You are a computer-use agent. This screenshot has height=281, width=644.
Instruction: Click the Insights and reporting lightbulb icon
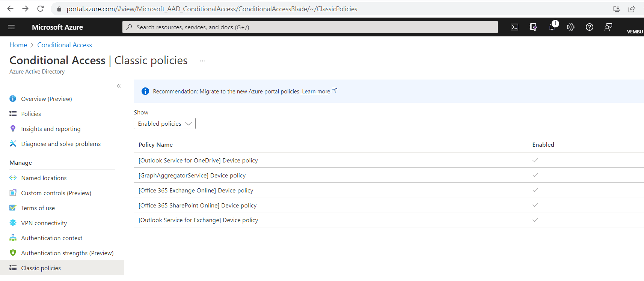tap(13, 129)
